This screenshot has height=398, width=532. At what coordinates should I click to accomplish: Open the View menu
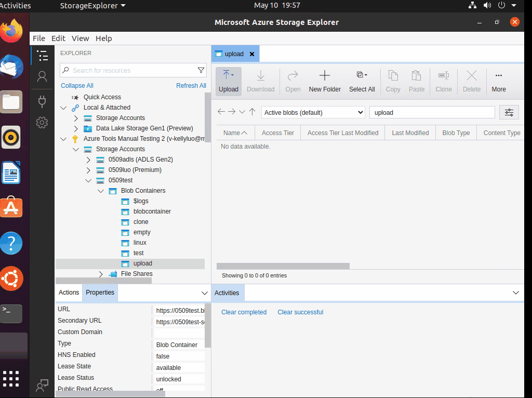click(x=81, y=38)
